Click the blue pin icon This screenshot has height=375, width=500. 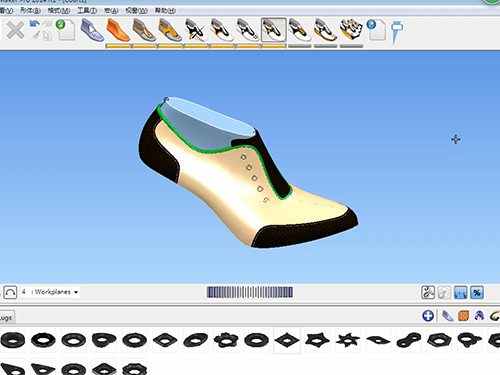click(396, 32)
